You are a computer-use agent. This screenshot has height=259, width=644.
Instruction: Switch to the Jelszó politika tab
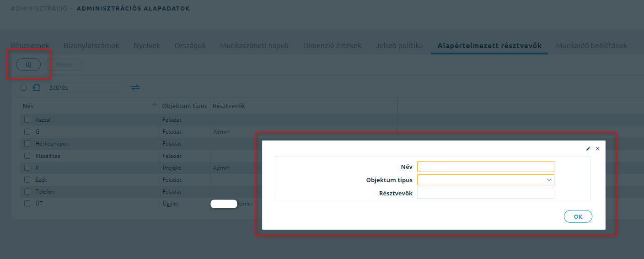(399, 46)
